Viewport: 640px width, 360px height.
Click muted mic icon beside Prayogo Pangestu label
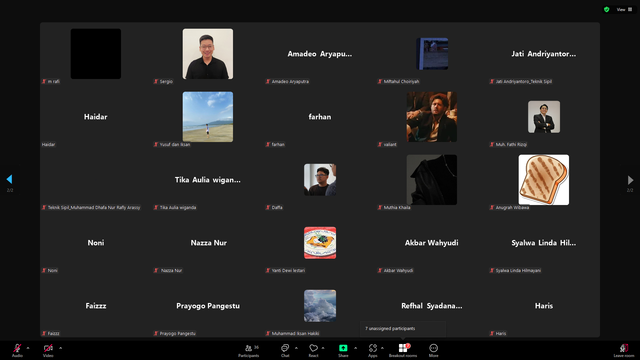[156, 333]
